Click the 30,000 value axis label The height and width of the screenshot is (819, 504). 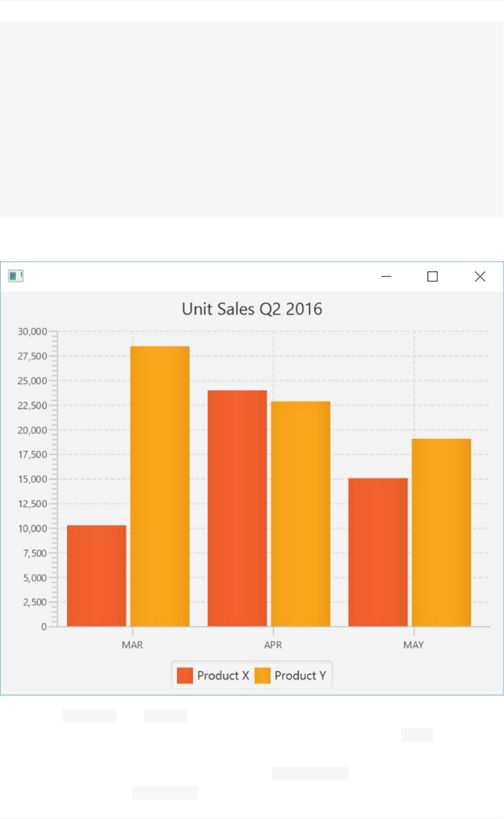click(32, 331)
